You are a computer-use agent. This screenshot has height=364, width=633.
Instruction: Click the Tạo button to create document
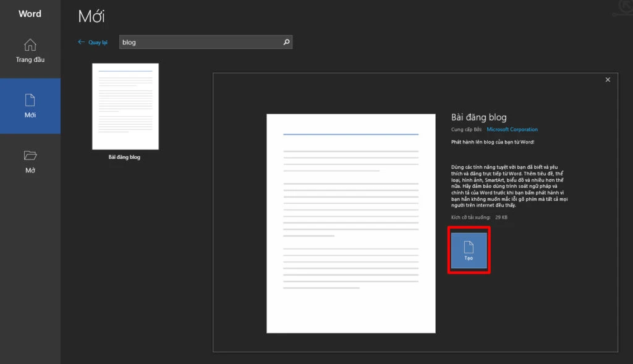pyautogui.click(x=469, y=250)
